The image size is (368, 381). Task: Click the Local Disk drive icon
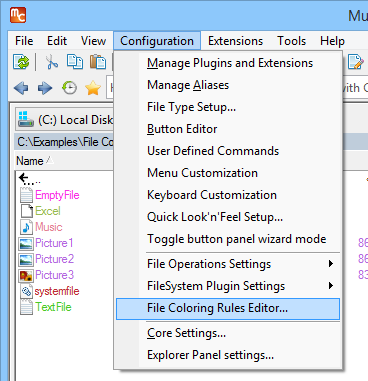pyautogui.click(x=26, y=119)
